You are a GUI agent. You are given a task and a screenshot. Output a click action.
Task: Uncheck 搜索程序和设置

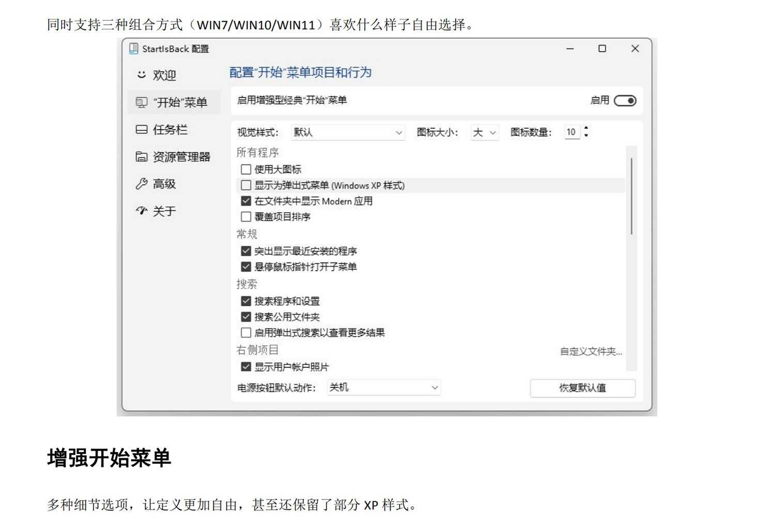(x=246, y=301)
